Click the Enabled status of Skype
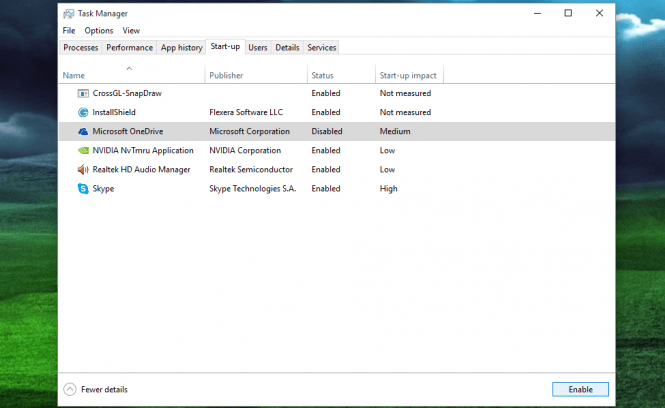 point(326,189)
